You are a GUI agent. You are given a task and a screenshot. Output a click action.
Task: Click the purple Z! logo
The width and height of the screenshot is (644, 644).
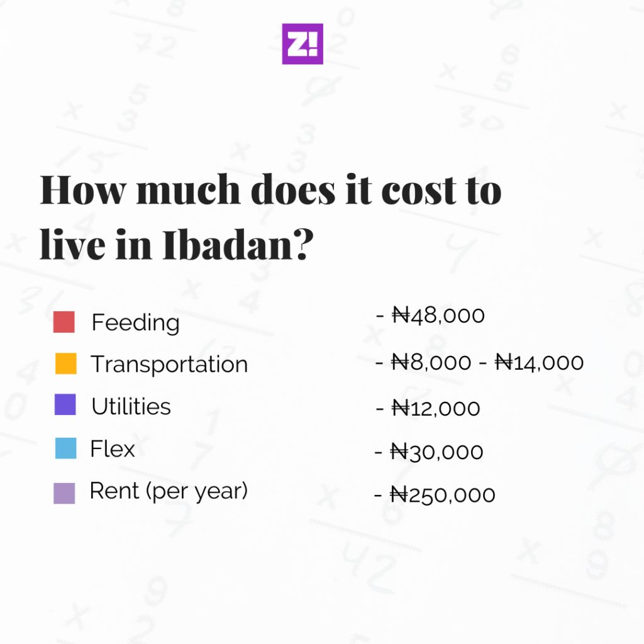point(303,44)
